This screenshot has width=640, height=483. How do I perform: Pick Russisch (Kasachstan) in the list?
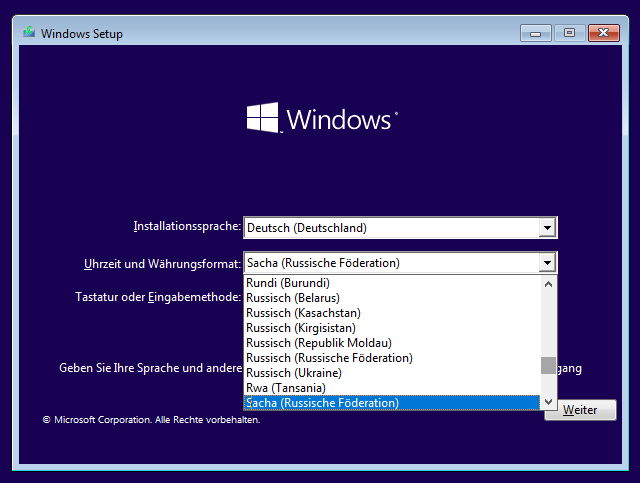[392, 313]
